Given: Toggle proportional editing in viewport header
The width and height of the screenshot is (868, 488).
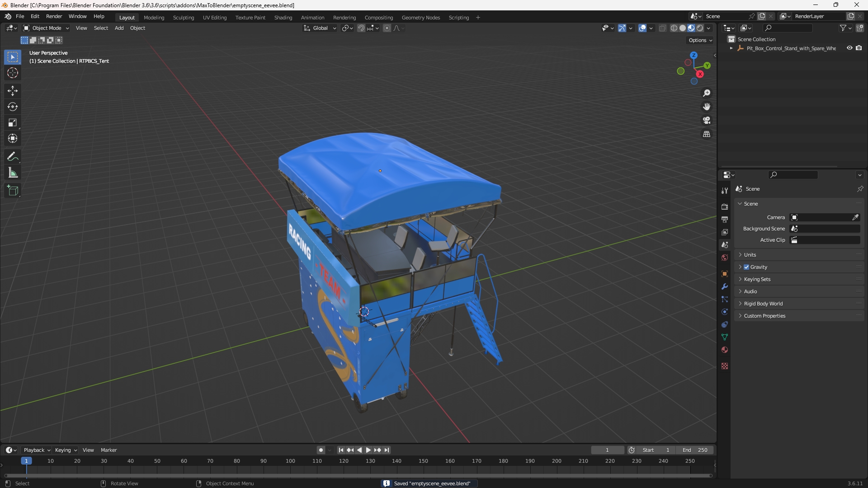Looking at the screenshot, I should pyautogui.click(x=387, y=28).
